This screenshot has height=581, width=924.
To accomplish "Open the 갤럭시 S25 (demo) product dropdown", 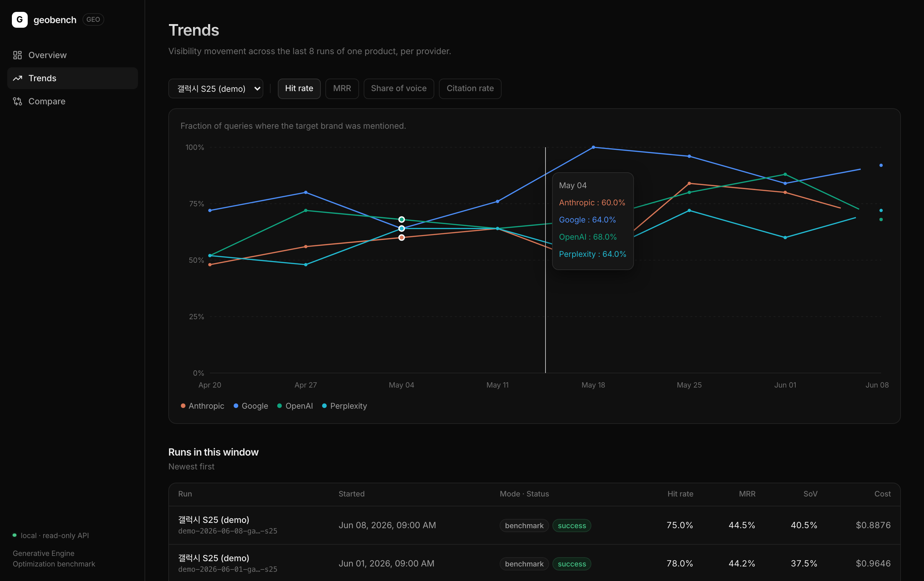I will pyautogui.click(x=215, y=89).
